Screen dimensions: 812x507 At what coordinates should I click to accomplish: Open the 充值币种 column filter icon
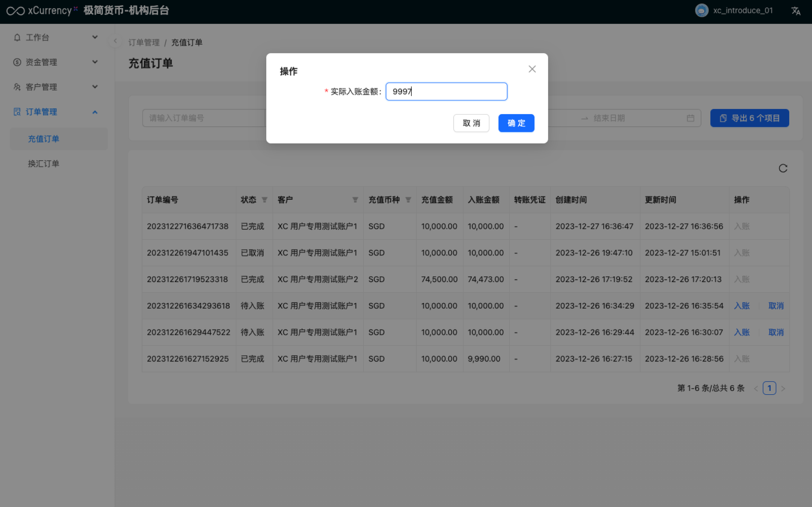(408, 200)
